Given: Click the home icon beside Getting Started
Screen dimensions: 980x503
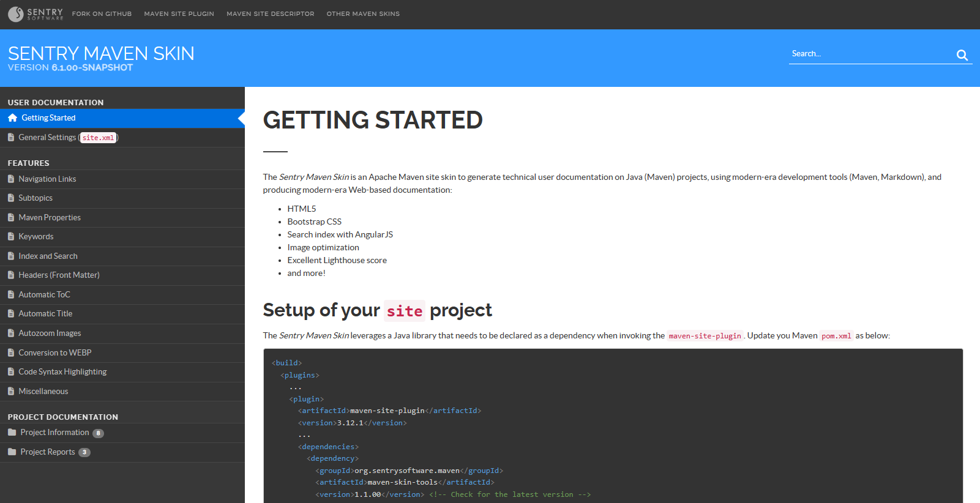Looking at the screenshot, I should pyautogui.click(x=12, y=118).
